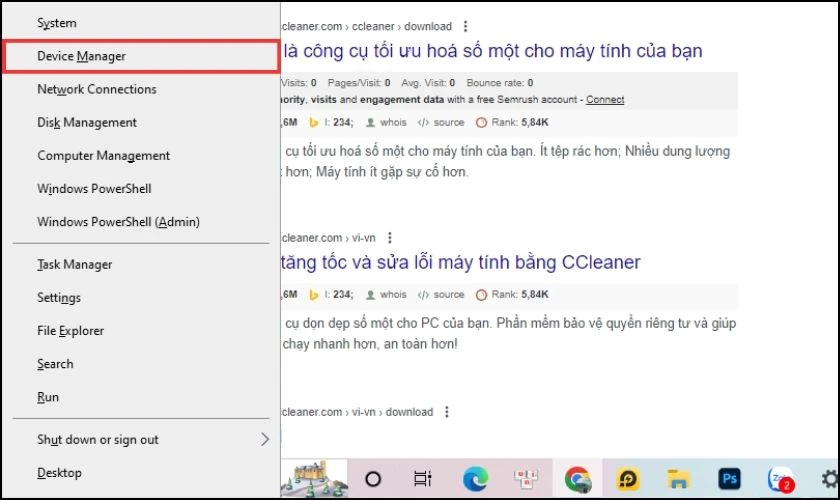Click the Bounce rate value
Image resolution: width=840 pixels, height=500 pixels.
[530, 83]
